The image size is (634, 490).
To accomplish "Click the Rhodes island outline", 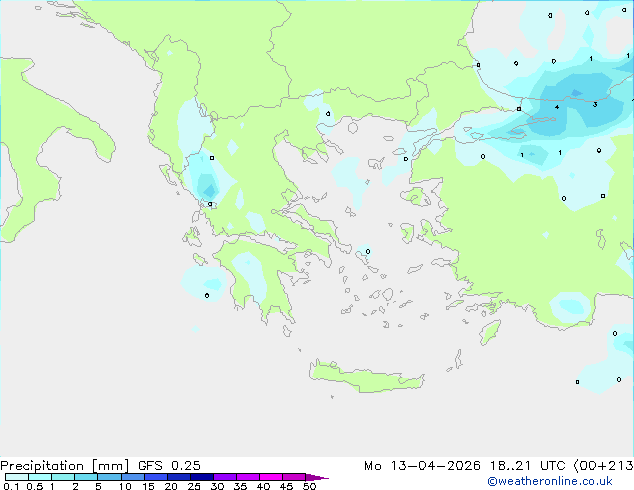I will [x=490, y=332].
